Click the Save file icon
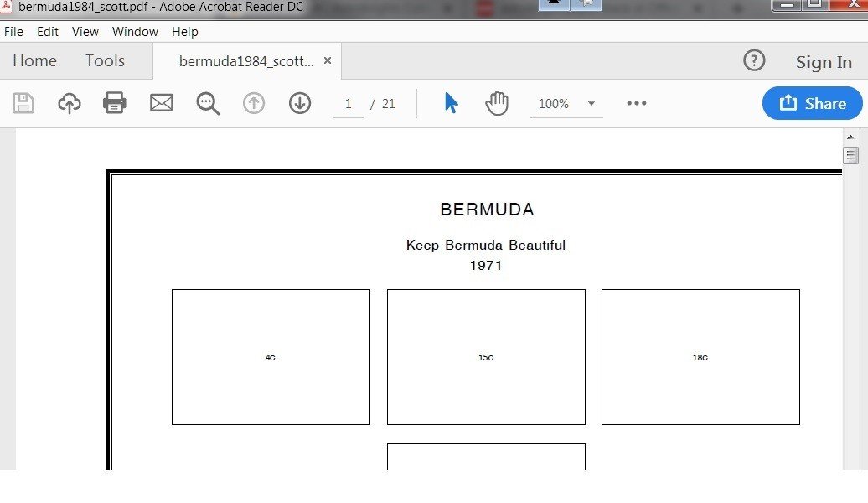 pyautogui.click(x=23, y=103)
